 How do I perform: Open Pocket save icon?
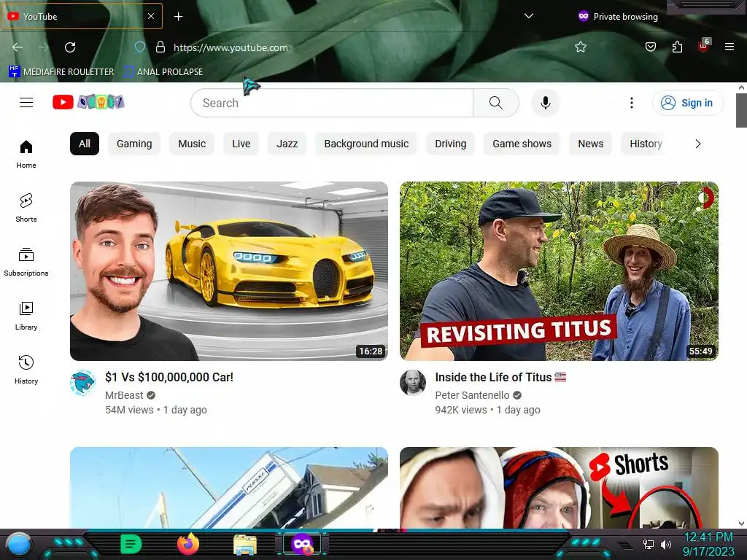coord(650,47)
